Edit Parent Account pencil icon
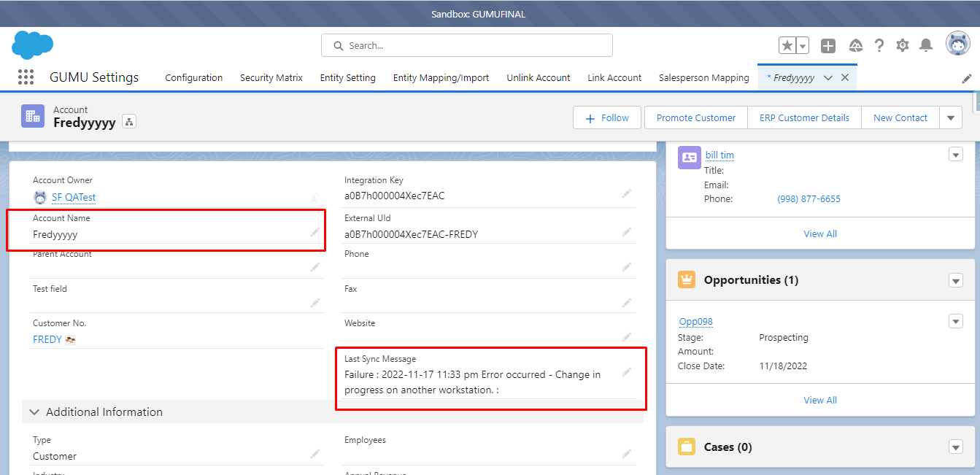Viewport: 980px width, 475px height. (x=315, y=267)
